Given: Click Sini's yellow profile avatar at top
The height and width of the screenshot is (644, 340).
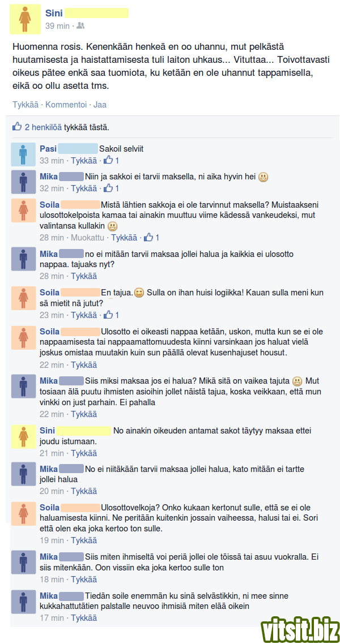Looking at the screenshot, I should click(25, 19).
